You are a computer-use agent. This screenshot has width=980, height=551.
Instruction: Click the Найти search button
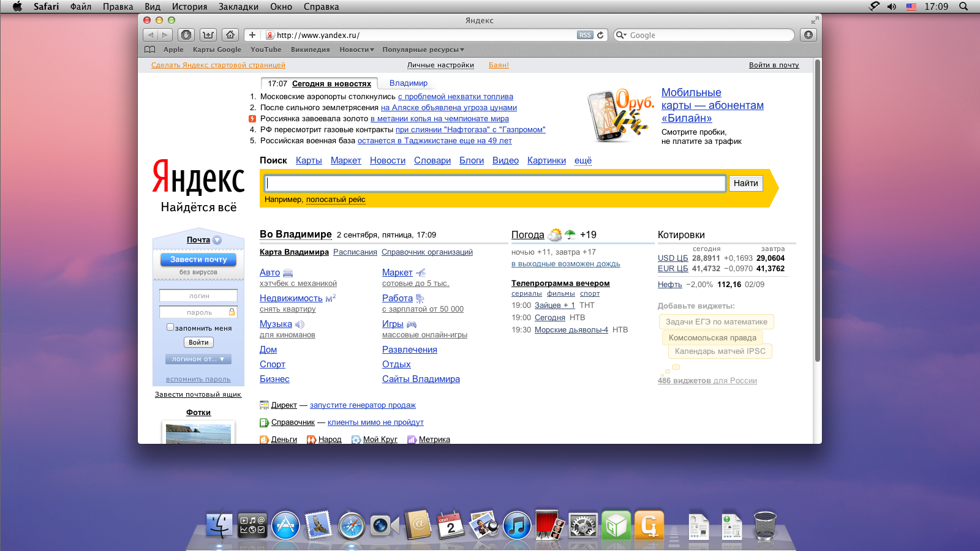coord(745,183)
